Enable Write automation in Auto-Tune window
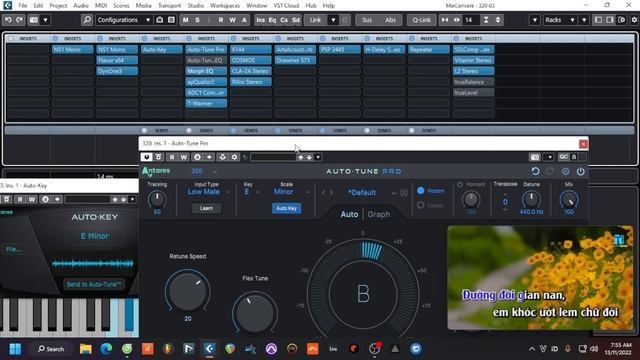The width and height of the screenshot is (640, 360). click(184, 157)
